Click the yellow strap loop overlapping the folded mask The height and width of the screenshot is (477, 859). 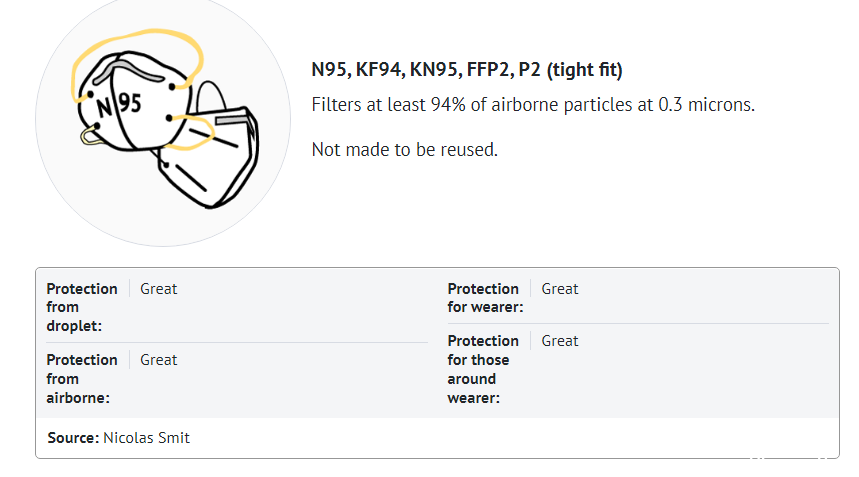pyautogui.click(x=192, y=133)
